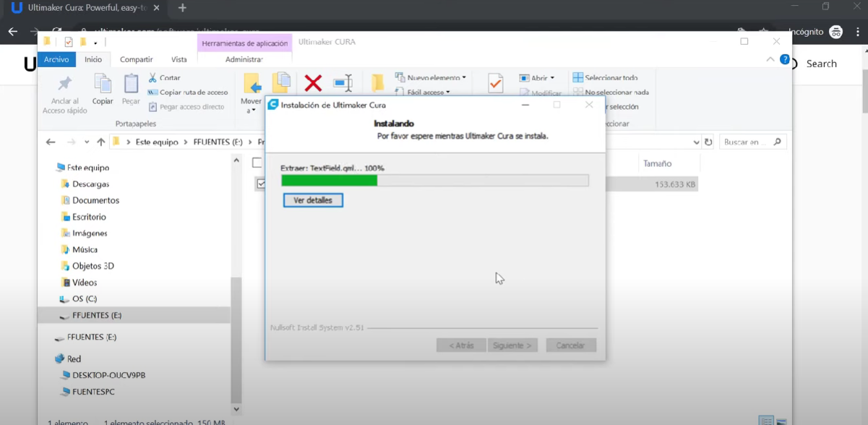Click the Explorer search magnifier icon
Image resolution: width=868 pixels, height=425 pixels.
[x=777, y=142]
